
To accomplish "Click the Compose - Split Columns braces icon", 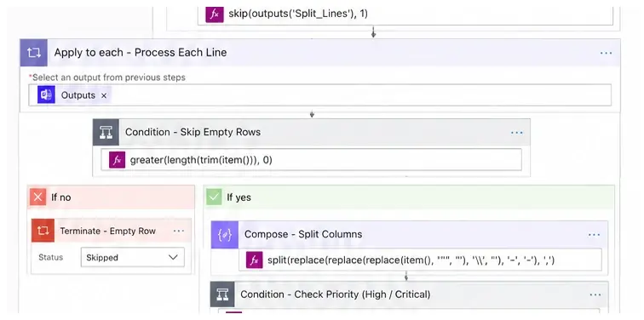I will 225,235.
